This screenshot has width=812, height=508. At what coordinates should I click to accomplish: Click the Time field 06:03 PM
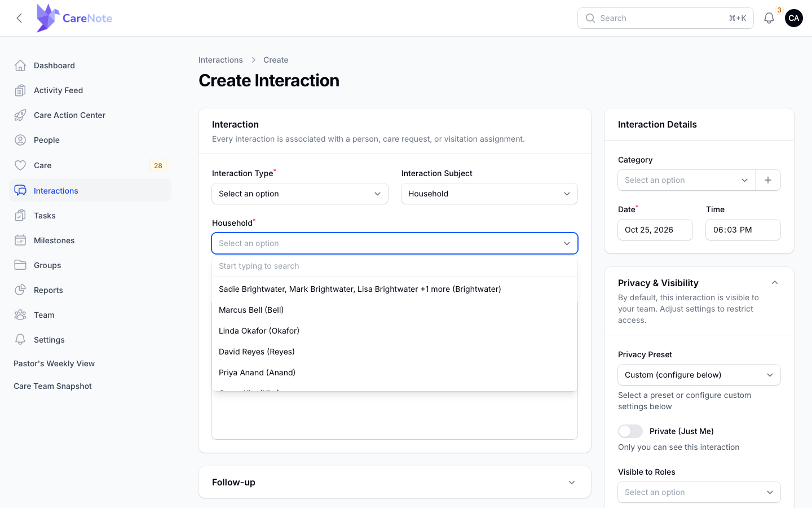tap(743, 230)
